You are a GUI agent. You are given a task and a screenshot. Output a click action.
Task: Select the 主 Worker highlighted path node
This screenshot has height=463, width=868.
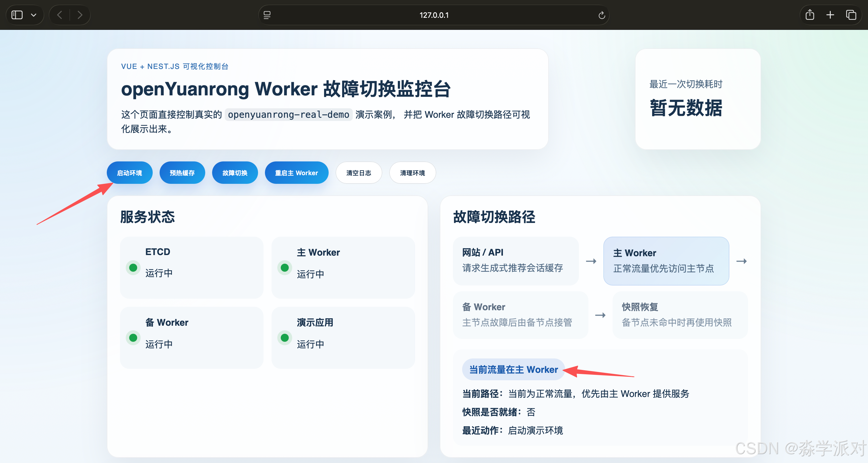[666, 261]
